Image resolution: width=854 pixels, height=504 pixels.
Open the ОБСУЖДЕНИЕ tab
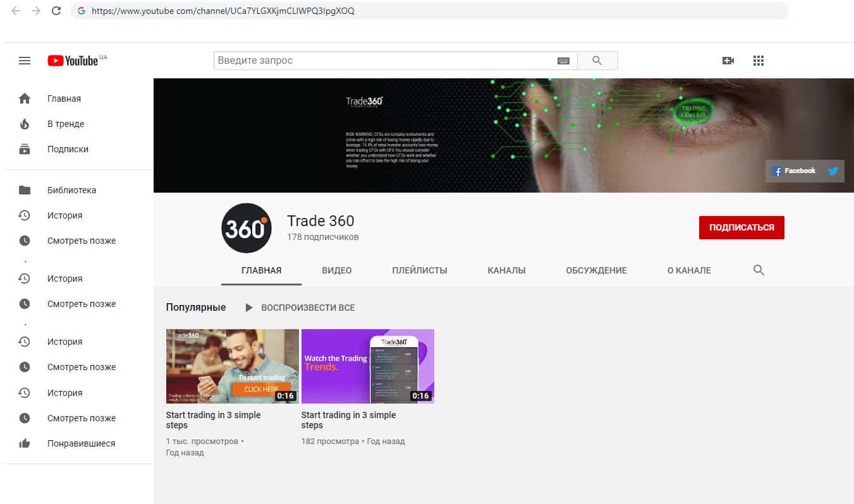[596, 270]
